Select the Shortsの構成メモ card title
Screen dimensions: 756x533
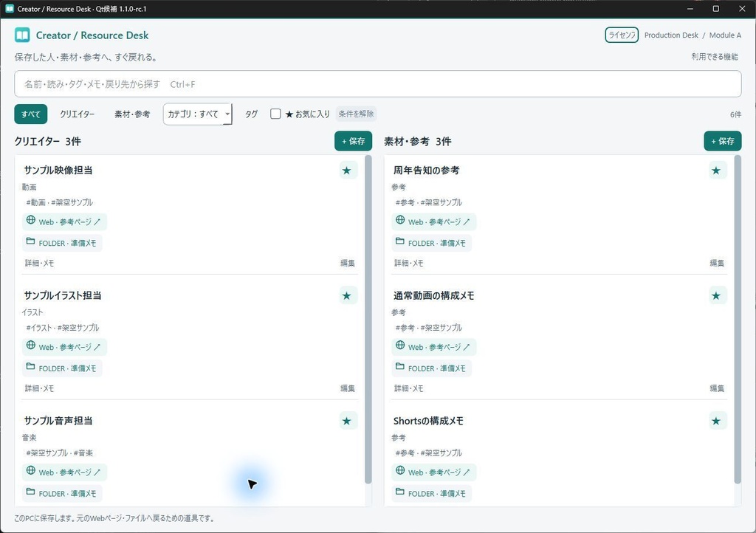[x=428, y=421]
